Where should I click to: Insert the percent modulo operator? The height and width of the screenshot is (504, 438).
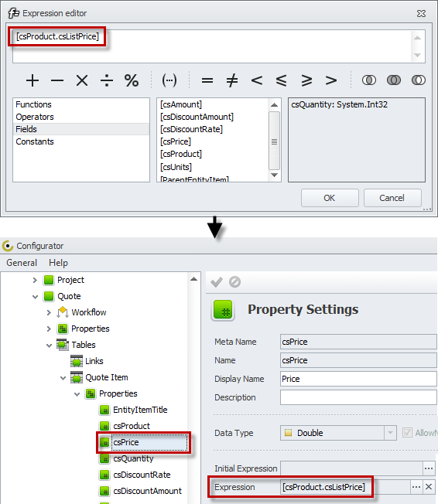[x=132, y=80]
